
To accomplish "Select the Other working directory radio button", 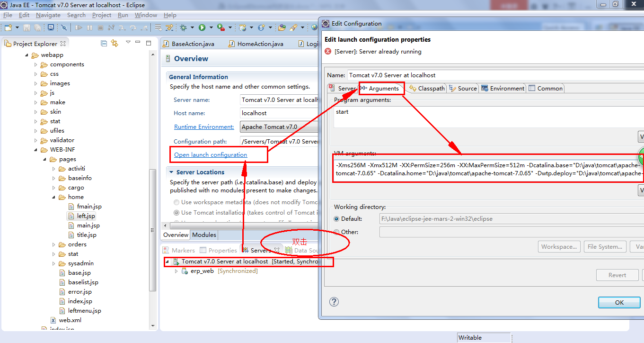I will click(x=337, y=232).
